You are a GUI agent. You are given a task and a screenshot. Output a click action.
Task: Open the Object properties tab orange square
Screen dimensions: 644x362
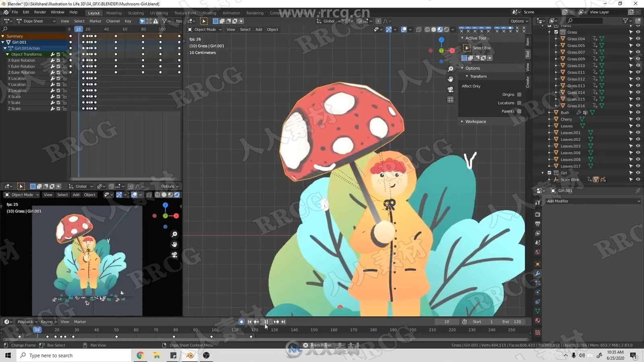537,264
